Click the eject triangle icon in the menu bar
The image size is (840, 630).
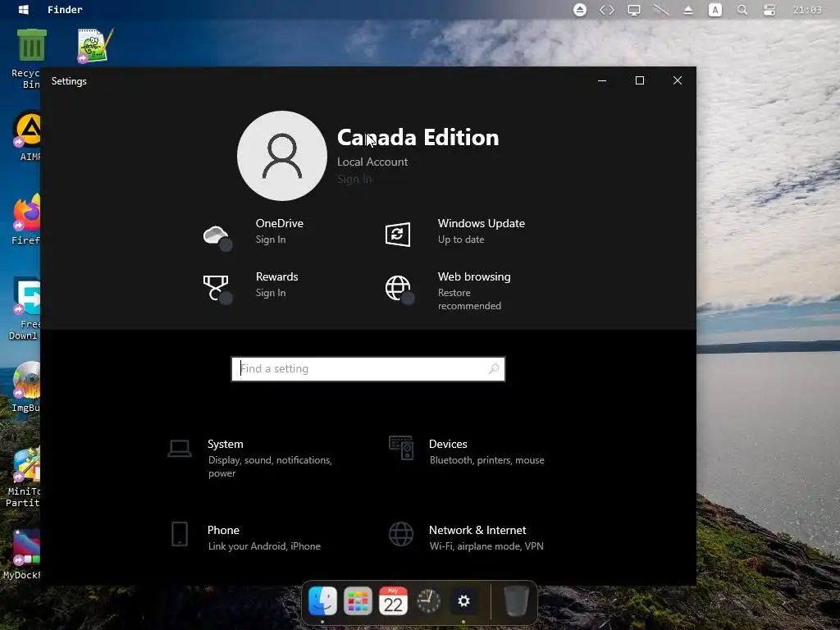(x=688, y=10)
